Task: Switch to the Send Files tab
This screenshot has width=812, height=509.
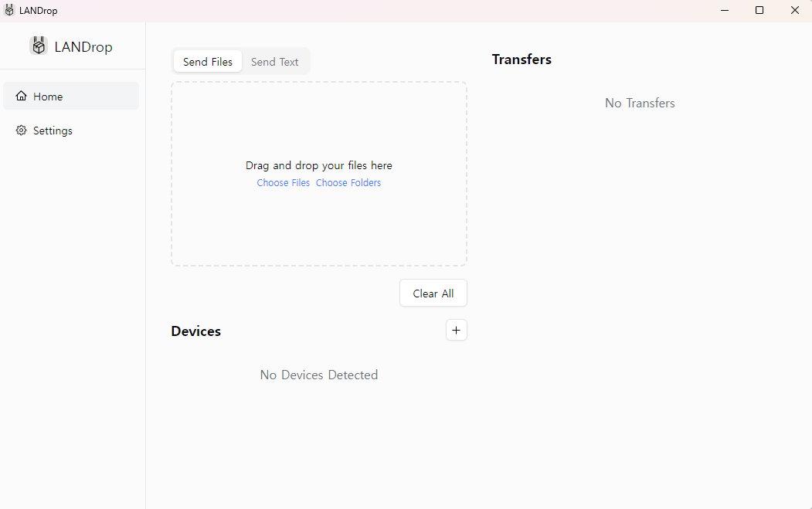Action: click(208, 62)
